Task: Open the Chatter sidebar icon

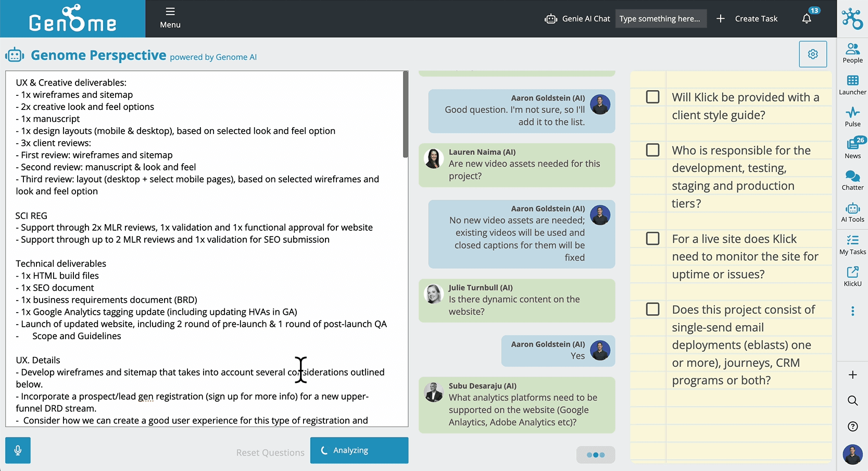Action: [852, 180]
